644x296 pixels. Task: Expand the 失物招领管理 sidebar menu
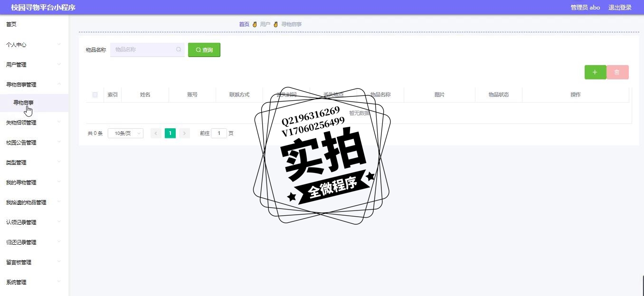pos(34,123)
